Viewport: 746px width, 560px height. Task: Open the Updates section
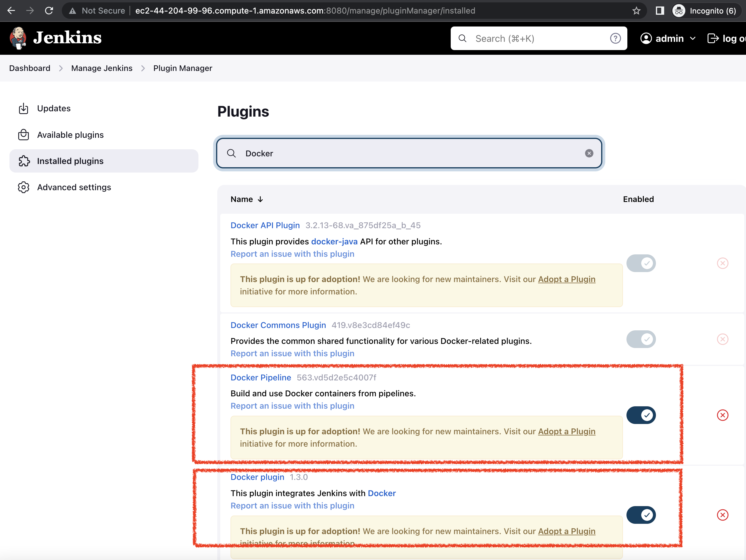point(104,109)
